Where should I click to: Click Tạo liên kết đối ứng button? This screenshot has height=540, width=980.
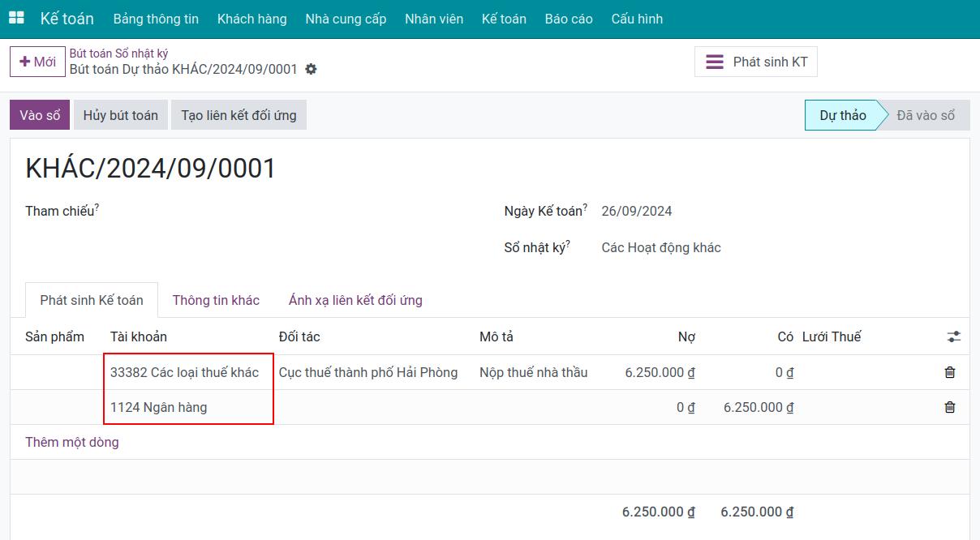239,115
